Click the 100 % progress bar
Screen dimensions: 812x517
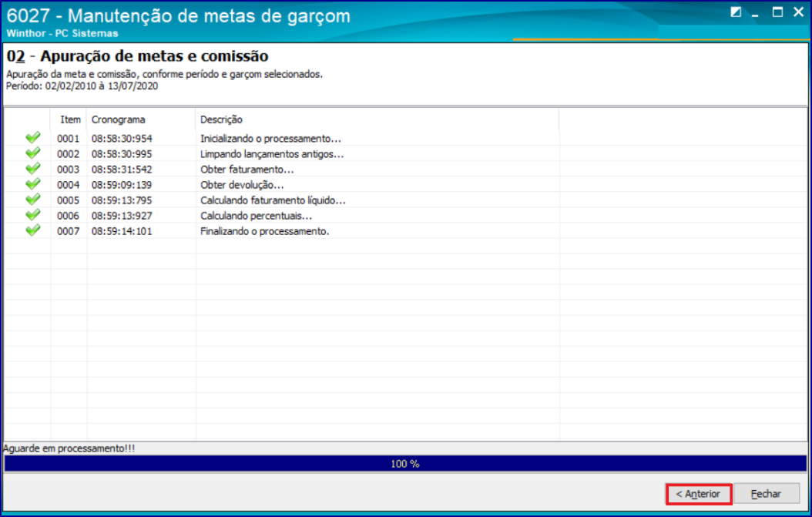tap(405, 464)
